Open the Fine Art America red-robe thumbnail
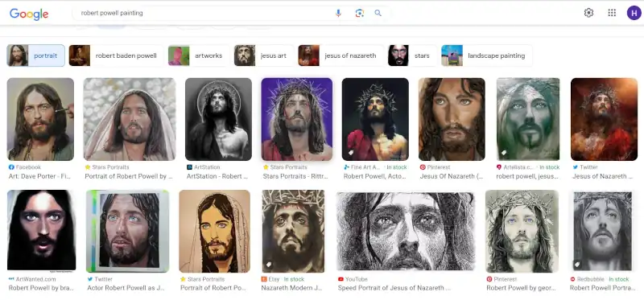Screen dimensions: 644x300 375,119
